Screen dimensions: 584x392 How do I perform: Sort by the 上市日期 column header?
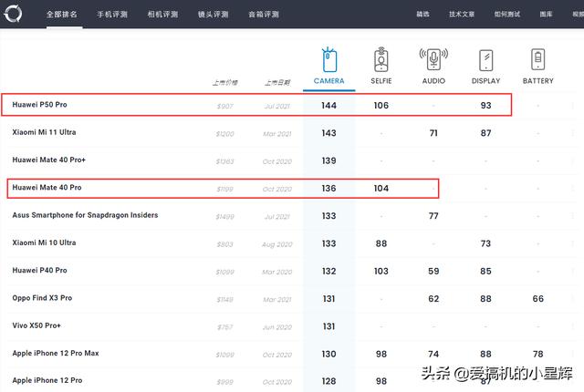point(277,83)
